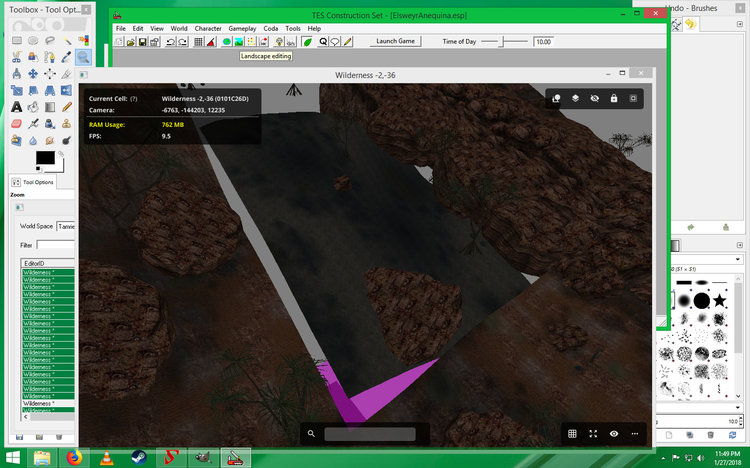The height and width of the screenshot is (468, 750).
Task: Select the Text tool letter A
Action: pyautogui.click(x=17, y=107)
